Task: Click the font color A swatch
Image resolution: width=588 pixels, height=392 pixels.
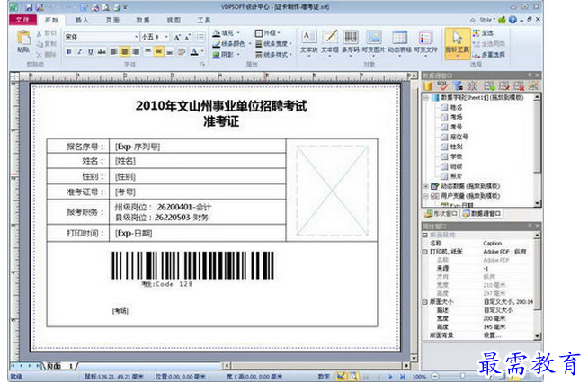Action: pos(194,52)
